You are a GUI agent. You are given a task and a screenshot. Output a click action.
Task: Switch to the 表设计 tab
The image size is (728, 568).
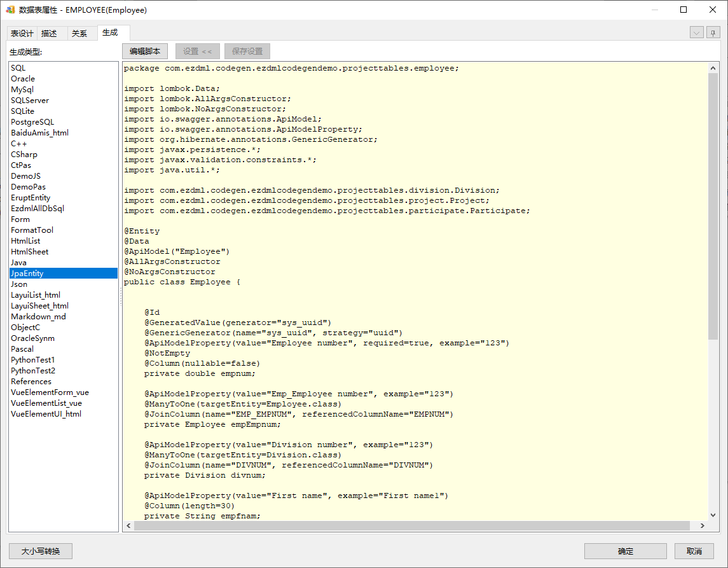[22, 34]
